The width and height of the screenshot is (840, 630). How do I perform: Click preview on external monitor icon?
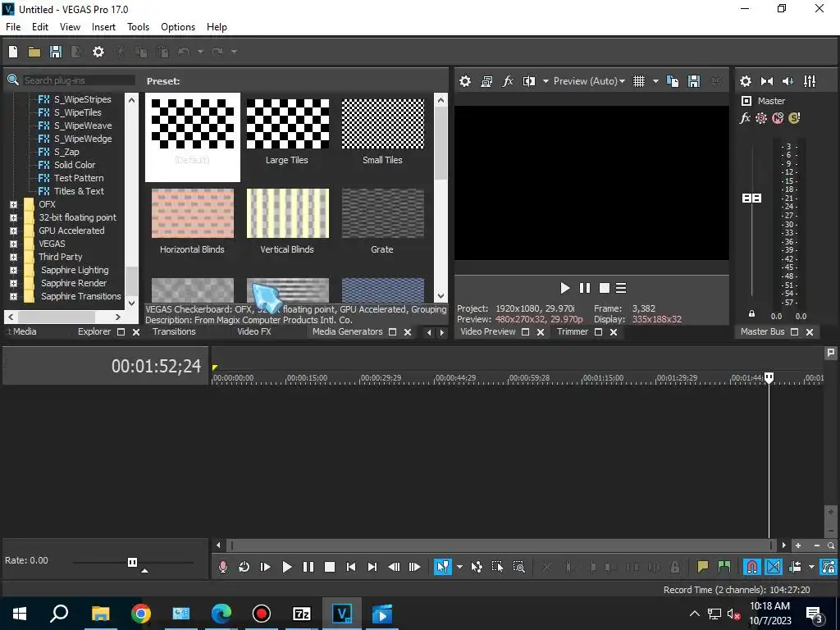486,81
